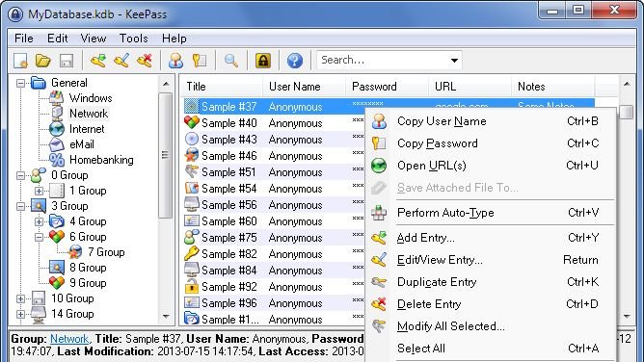This screenshot has width=644, height=362.
Task: Click the icon beside Sample #75
Action: click(192, 237)
